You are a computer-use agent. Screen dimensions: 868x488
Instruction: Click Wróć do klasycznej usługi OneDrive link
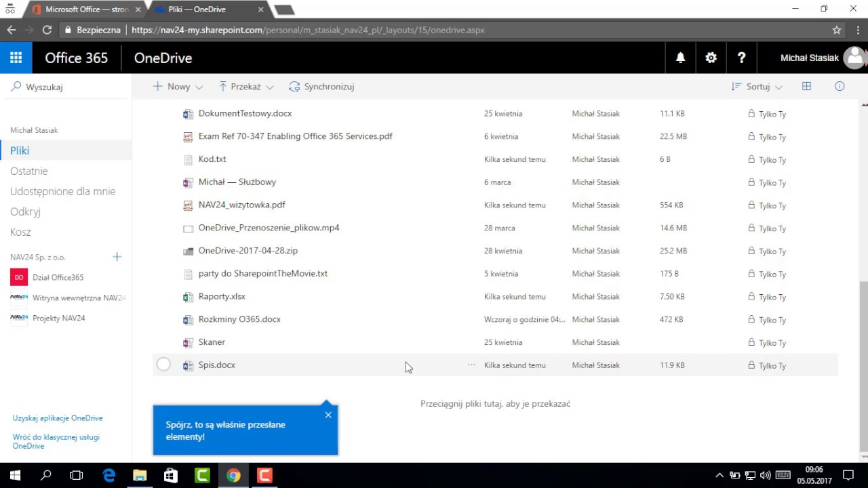tap(56, 441)
